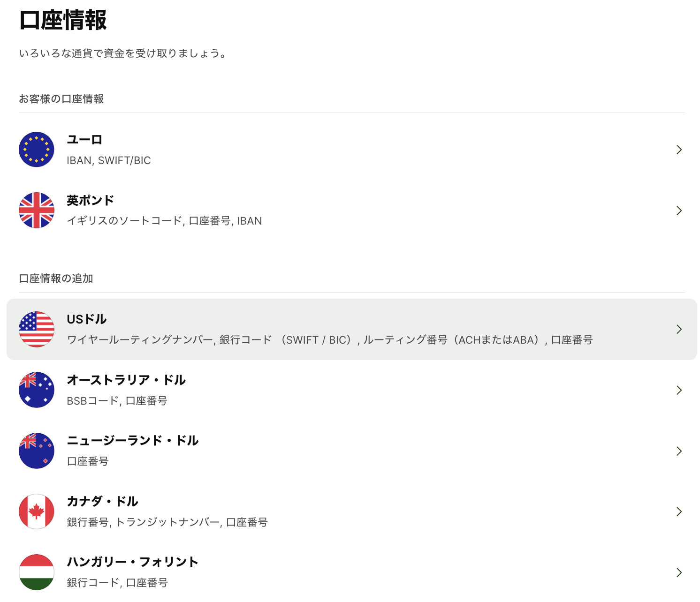Expand the 英ポンド row chevron arrow
This screenshot has height=602, width=700.
click(x=679, y=211)
